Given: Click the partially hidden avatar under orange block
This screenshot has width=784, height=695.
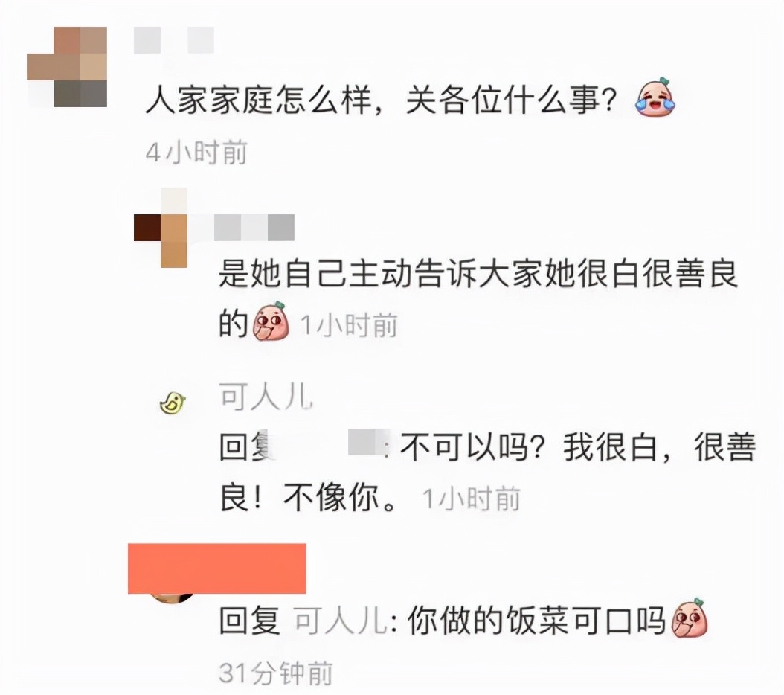Looking at the screenshot, I should pyautogui.click(x=173, y=598).
